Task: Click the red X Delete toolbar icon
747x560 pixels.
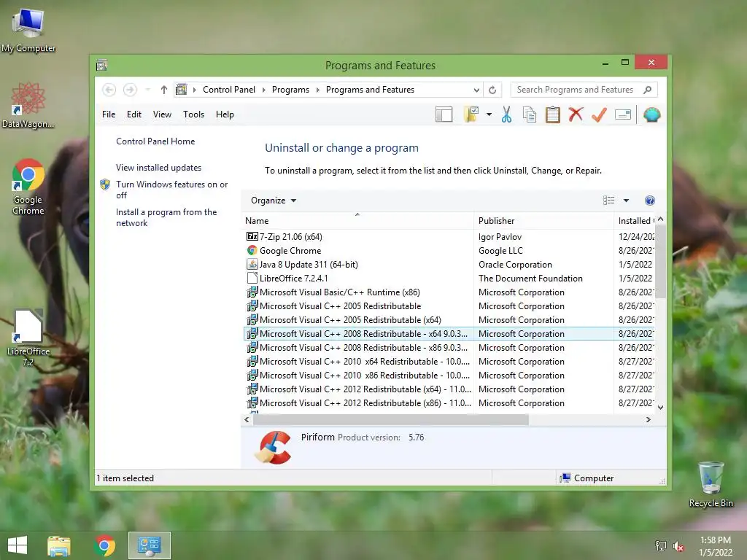Action: point(576,114)
